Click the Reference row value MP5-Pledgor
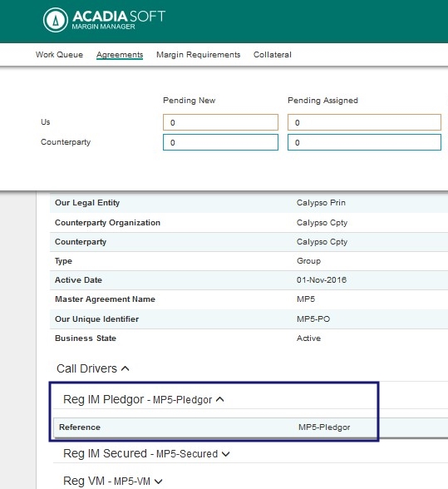This screenshot has width=448, height=489. (324, 427)
